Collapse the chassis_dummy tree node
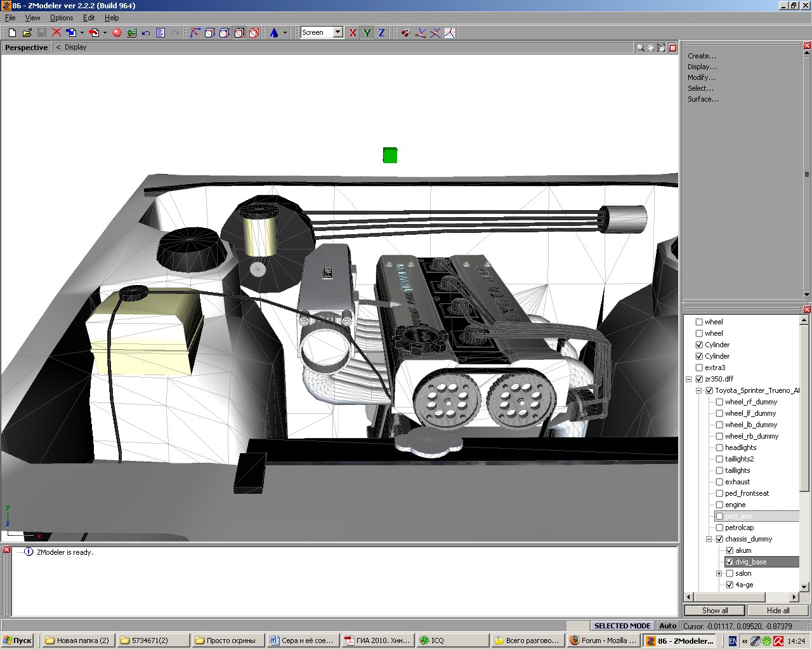The image size is (812, 650). [709, 539]
